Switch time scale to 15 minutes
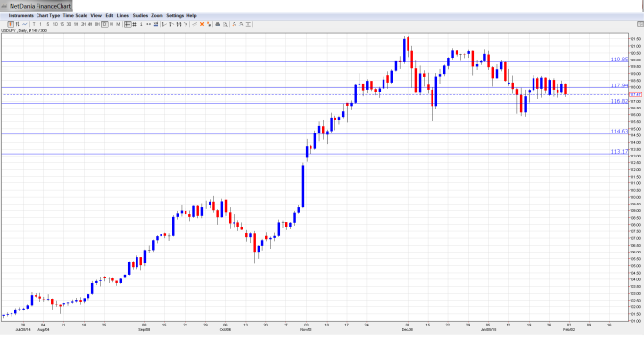This screenshot has width=644, height=362. [62, 25]
